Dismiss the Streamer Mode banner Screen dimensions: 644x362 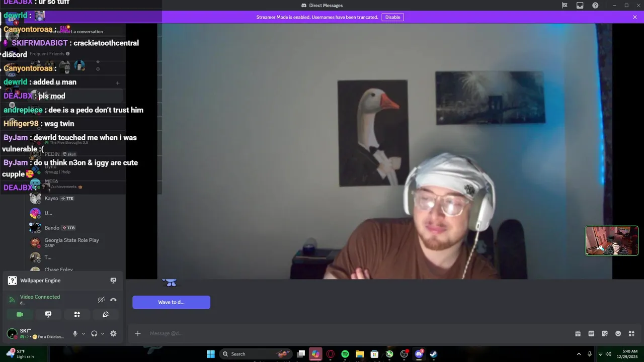[x=635, y=17]
